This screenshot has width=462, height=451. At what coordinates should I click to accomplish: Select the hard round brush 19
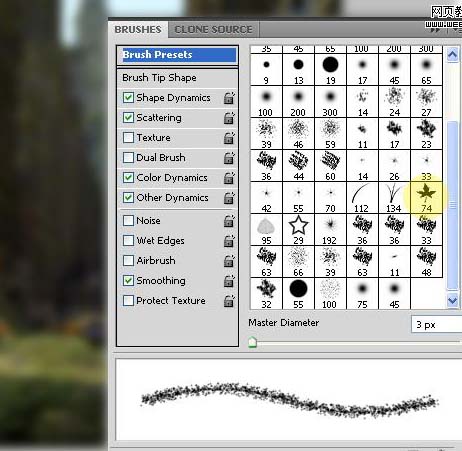click(330, 70)
